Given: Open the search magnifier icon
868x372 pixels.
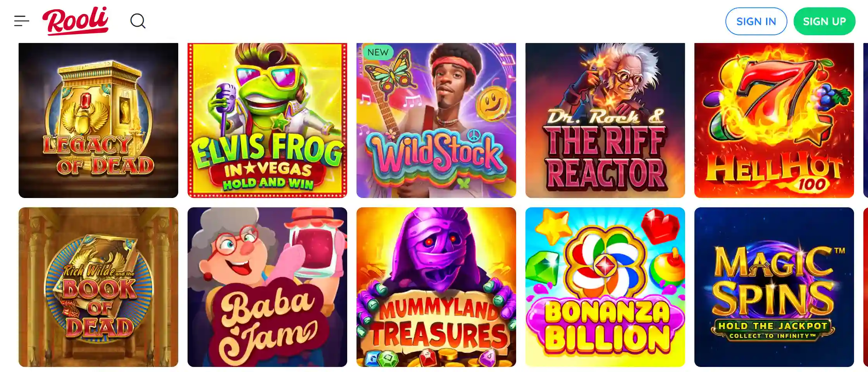Looking at the screenshot, I should [138, 21].
